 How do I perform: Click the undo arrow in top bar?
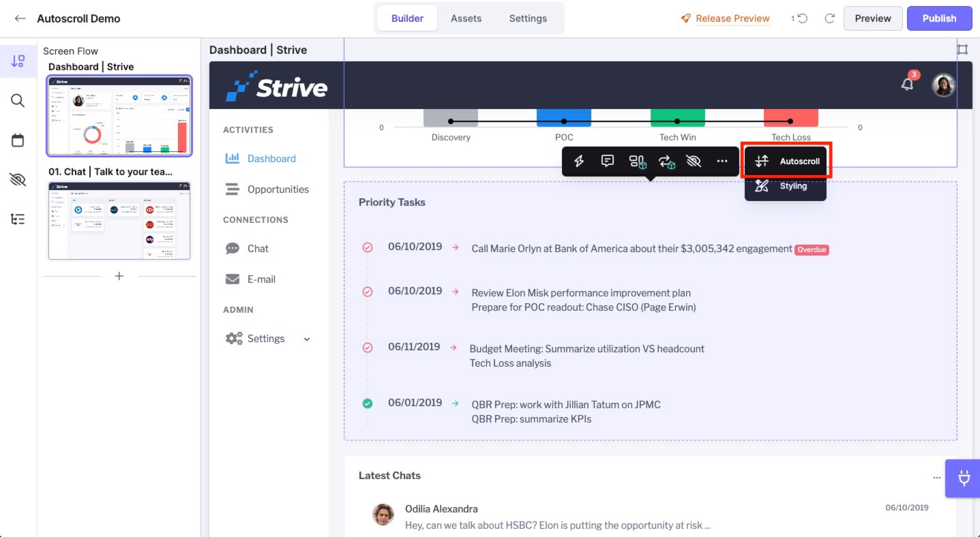tap(803, 18)
